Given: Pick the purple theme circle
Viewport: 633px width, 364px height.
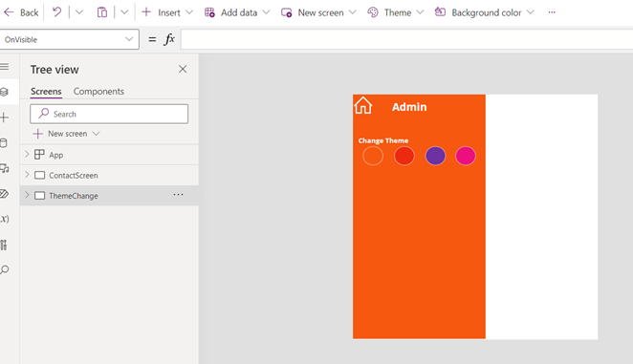Looking at the screenshot, I should pos(435,156).
